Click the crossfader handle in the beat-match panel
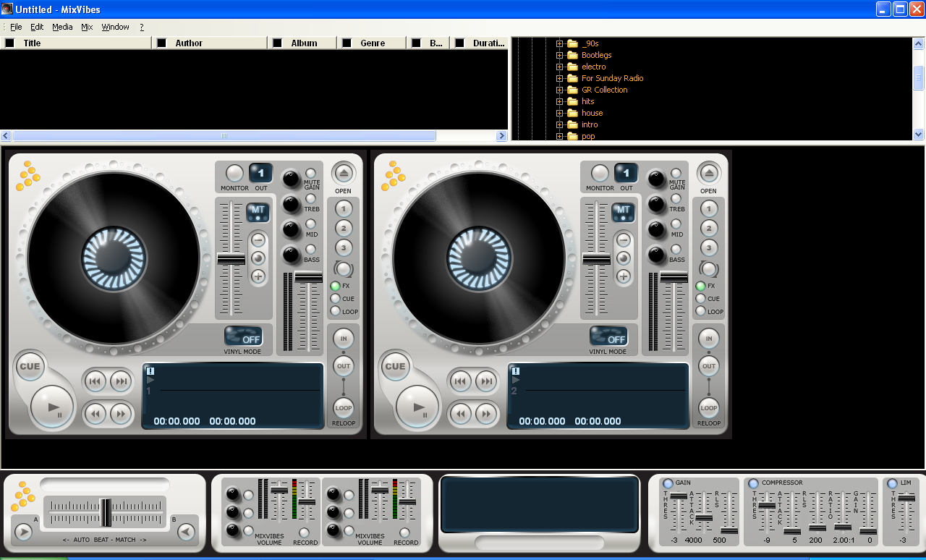Screen dimensions: 926x560 [106, 512]
